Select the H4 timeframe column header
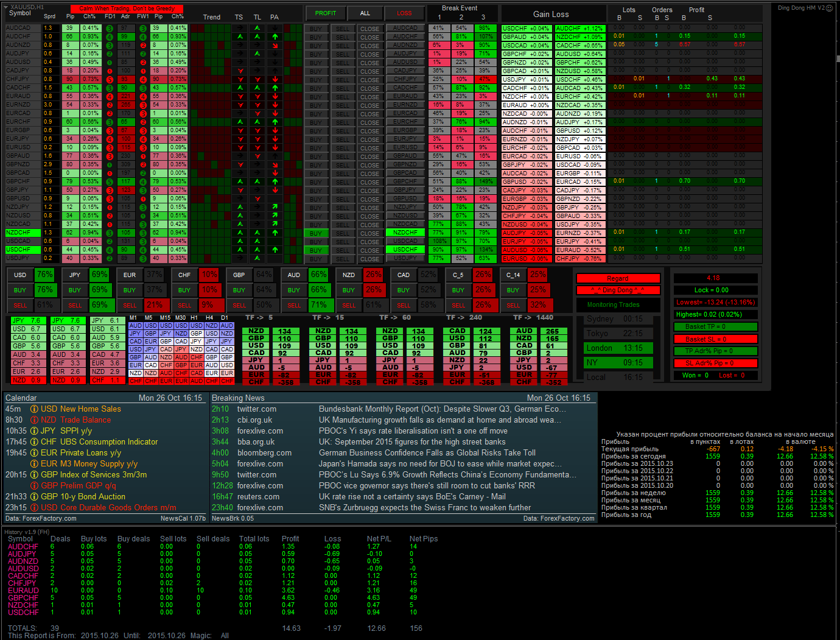Viewport: 840px width, 640px height. tap(209, 317)
